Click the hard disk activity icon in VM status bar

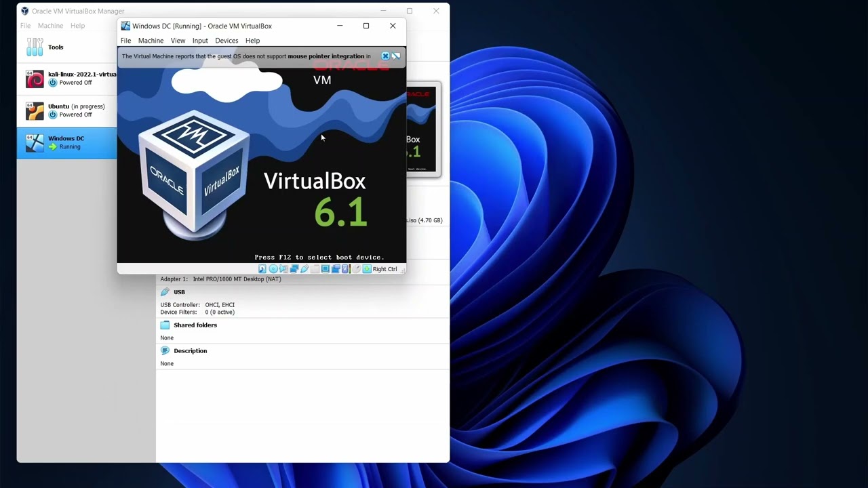coord(262,269)
